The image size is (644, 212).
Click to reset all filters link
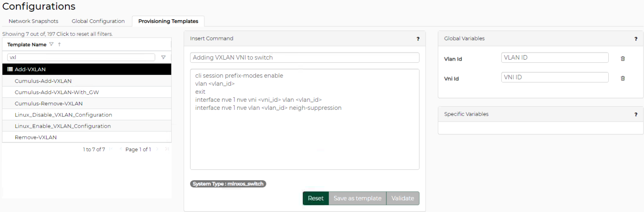84,34
